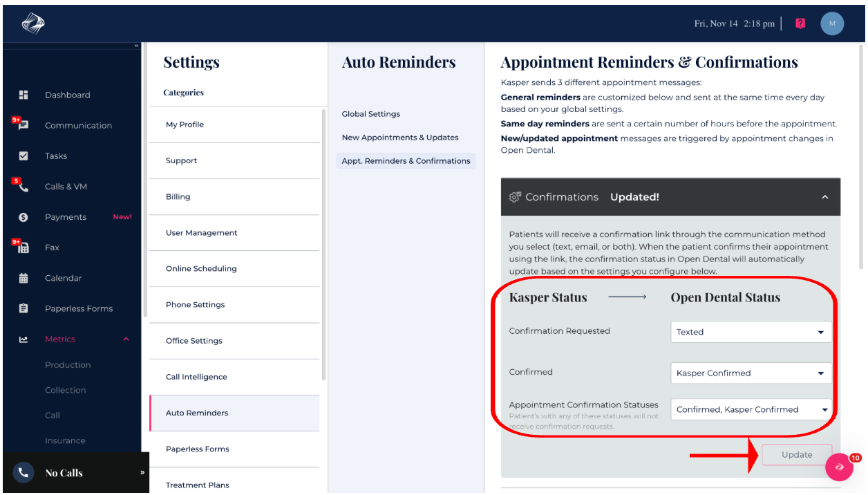The width and height of the screenshot is (868, 495).
Task: Open the Confirmation Requested status dropdown
Action: 751,332
